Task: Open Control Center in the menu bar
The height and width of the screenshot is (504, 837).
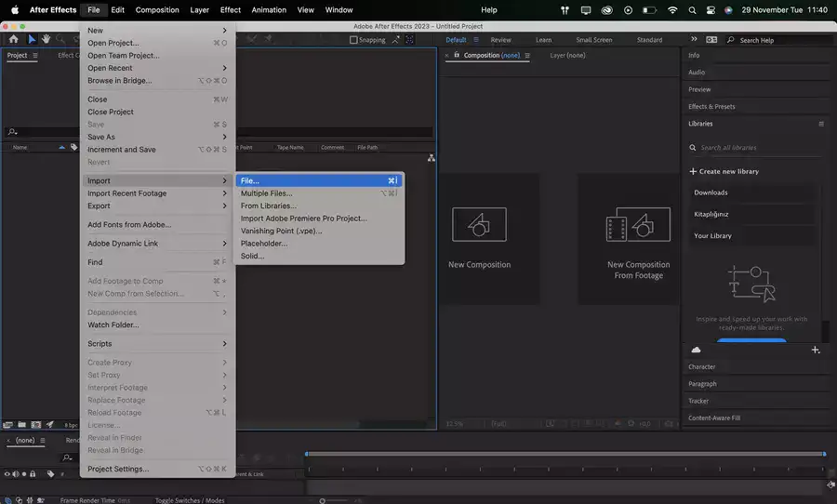Action: (711, 9)
